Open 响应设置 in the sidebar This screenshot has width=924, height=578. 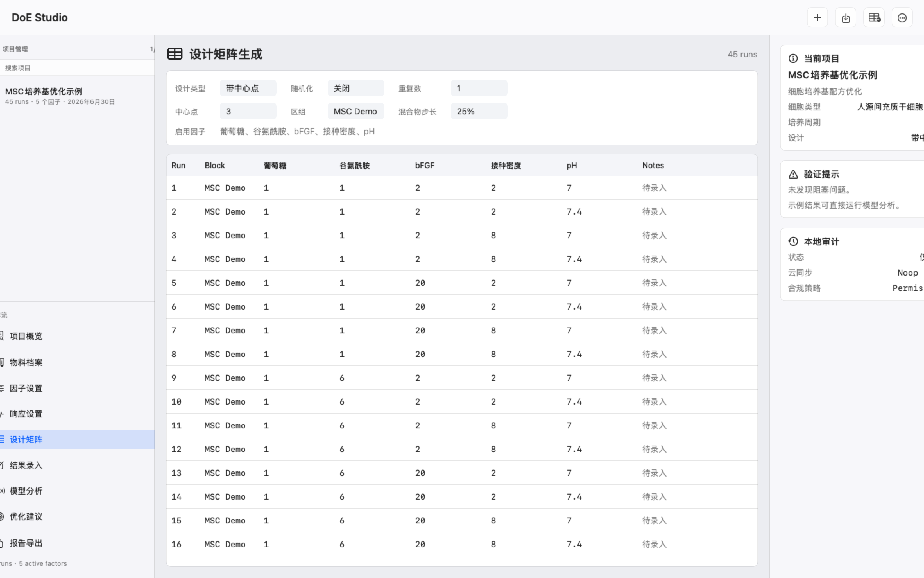(x=77, y=414)
